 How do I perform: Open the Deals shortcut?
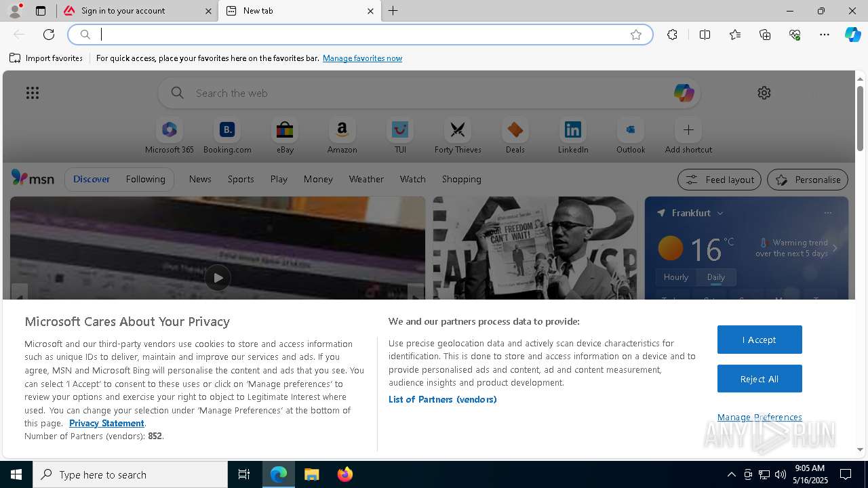[x=515, y=136]
